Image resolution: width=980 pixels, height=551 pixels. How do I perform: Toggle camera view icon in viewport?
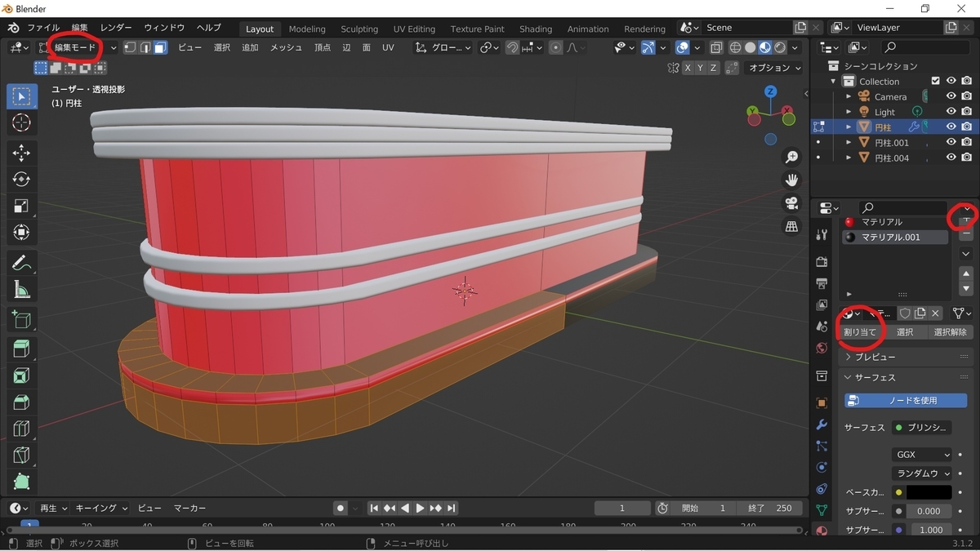[x=791, y=203]
